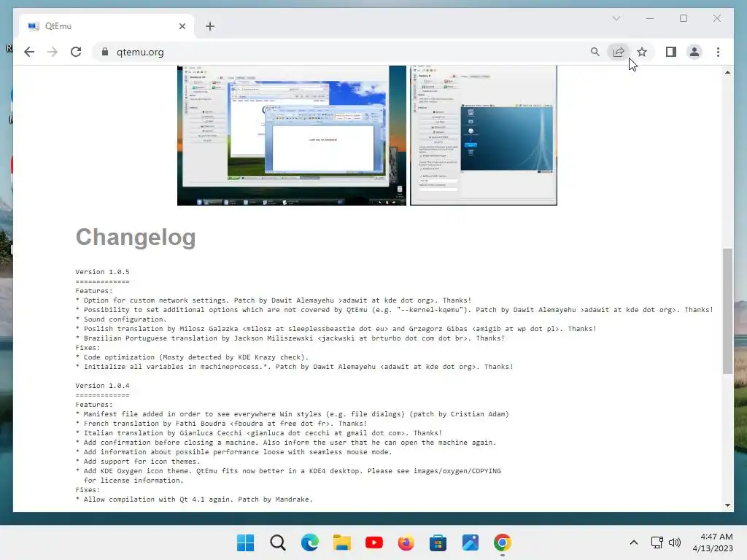The image size is (747, 560).
Task: Open Microsoft Store from taskbar
Action: click(x=438, y=542)
